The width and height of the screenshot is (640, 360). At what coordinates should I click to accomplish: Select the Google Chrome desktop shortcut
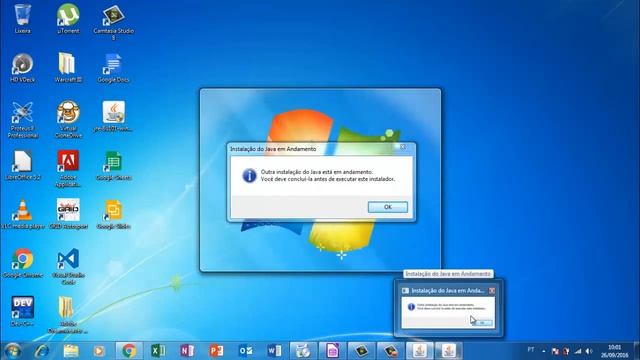(22, 264)
